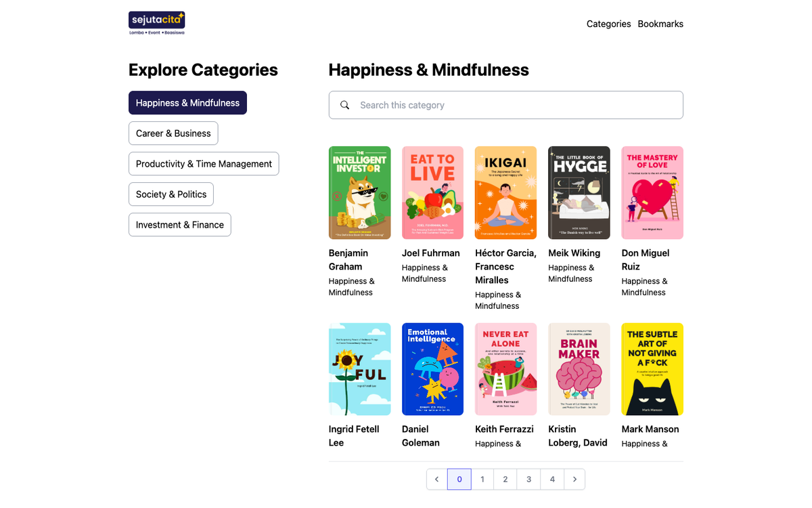Screen dimensions: 812x508
Task: Click author name Benjamin Graham
Action: (348, 260)
